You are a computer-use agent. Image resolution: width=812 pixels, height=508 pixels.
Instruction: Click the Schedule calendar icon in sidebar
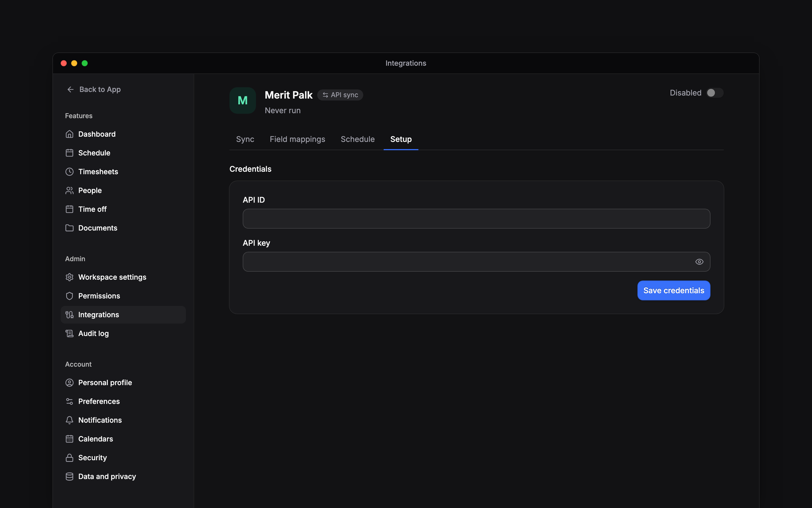70,153
